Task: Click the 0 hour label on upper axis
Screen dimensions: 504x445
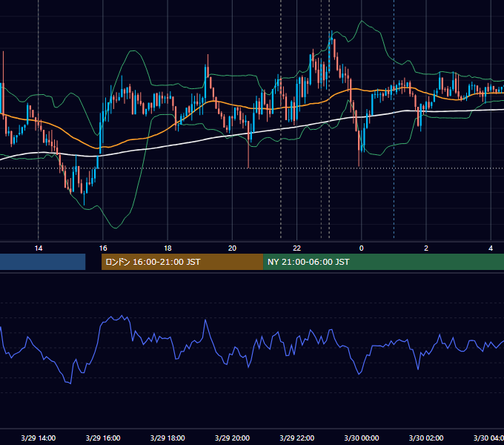Action: coord(361,248)
